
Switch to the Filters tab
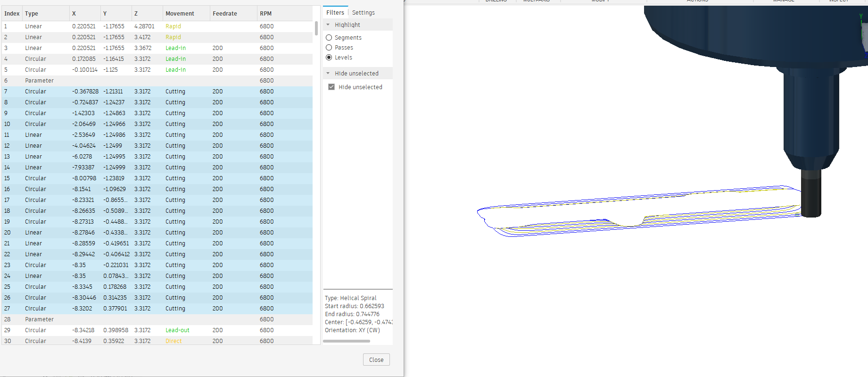click(335, 13)
